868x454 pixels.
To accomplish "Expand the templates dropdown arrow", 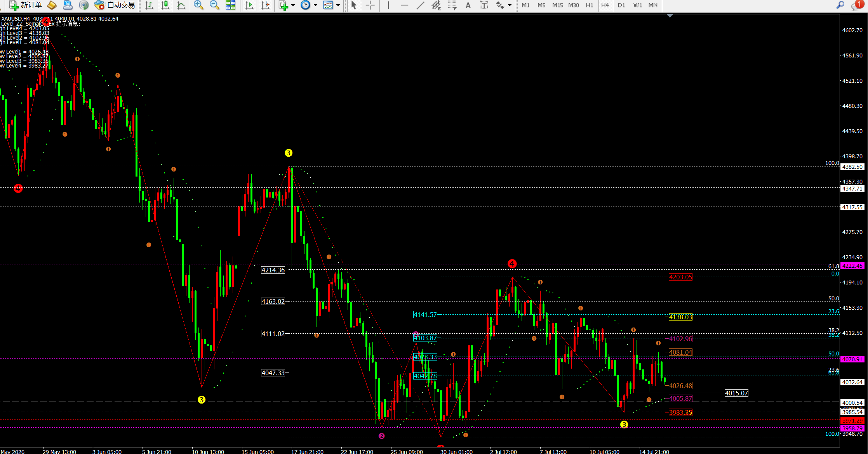I will coord(338,5).
